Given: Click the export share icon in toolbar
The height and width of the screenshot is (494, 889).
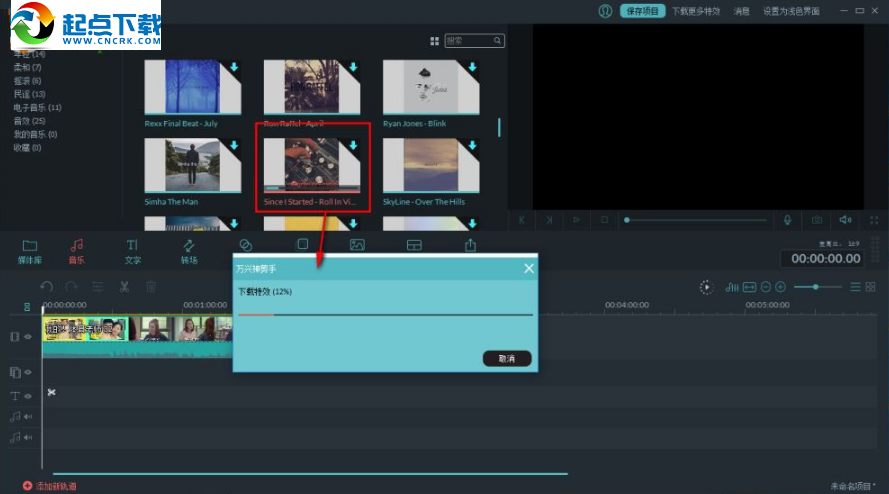Looking at the screenshot, I should 470,245.
